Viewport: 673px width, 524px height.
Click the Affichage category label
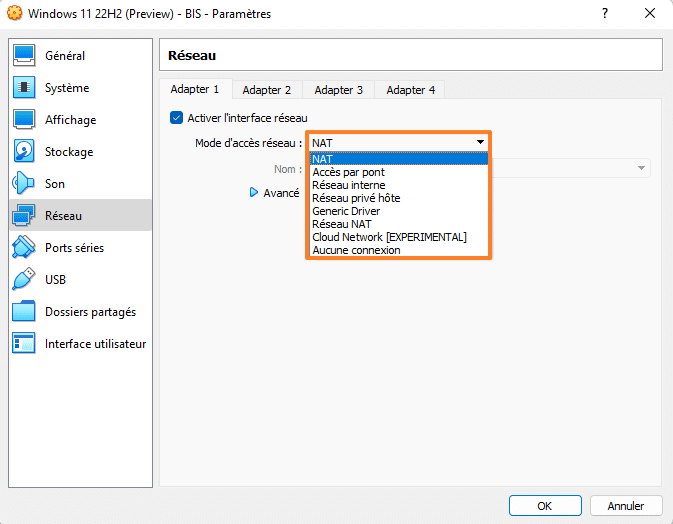coord(70,120)
